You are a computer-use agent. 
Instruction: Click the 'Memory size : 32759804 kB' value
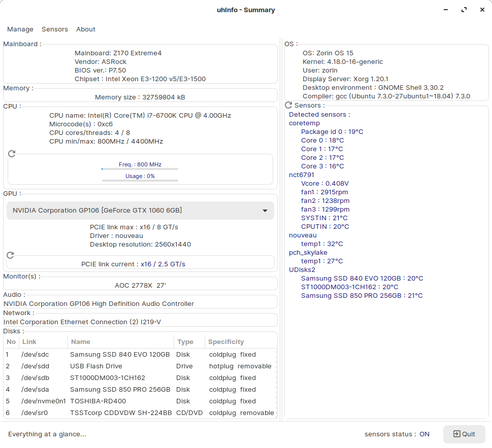[x=140, y=97]
